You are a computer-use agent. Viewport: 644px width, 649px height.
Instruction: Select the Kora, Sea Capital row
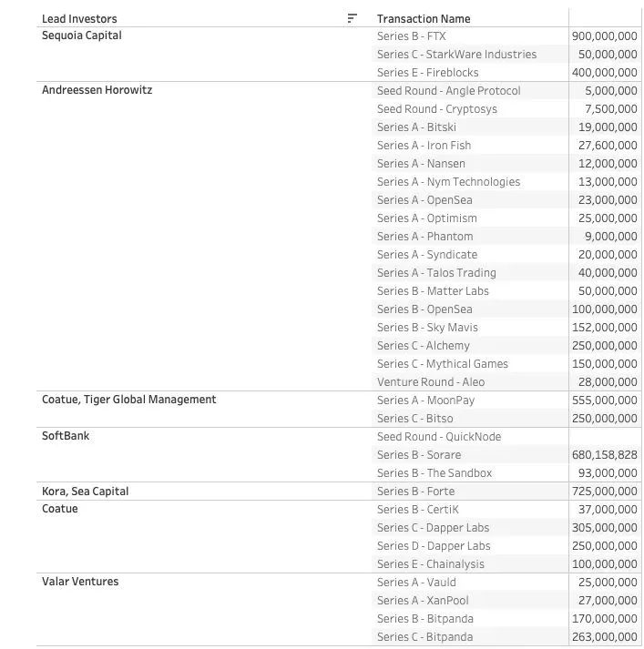[x=85, y=492]
